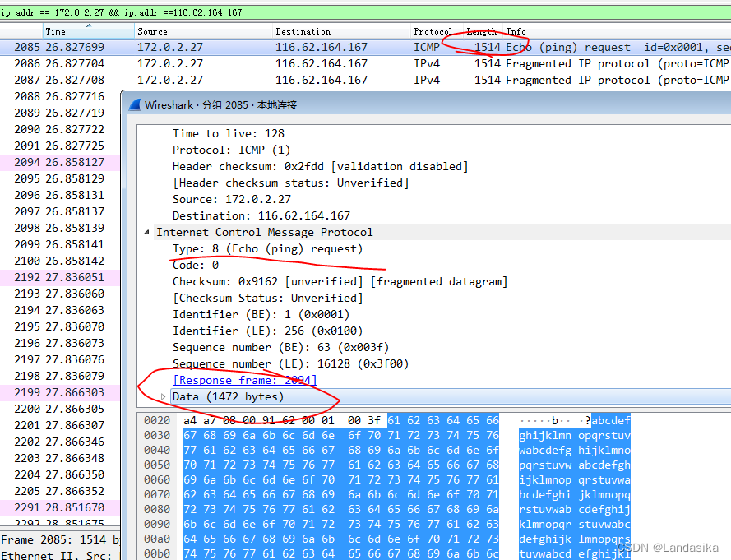Select the Identifier (LE): 256 field
The image size is (731, 560).
point(267,331)
